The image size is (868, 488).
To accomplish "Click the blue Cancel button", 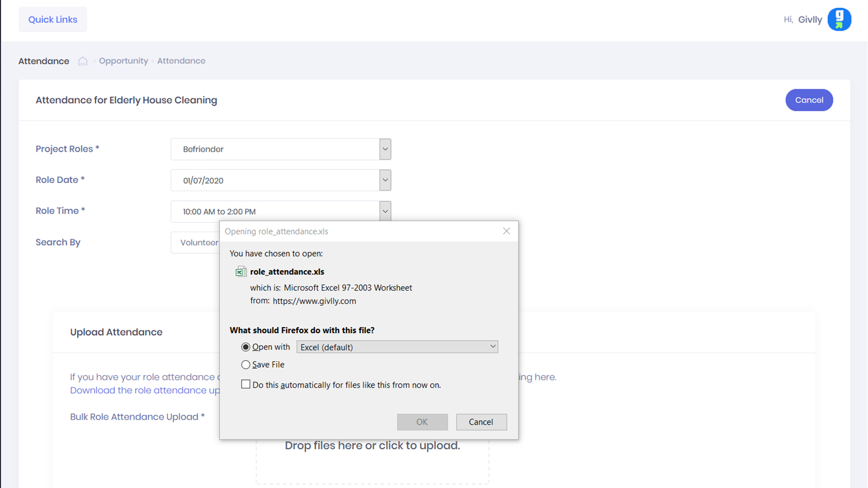I will 809,100.
